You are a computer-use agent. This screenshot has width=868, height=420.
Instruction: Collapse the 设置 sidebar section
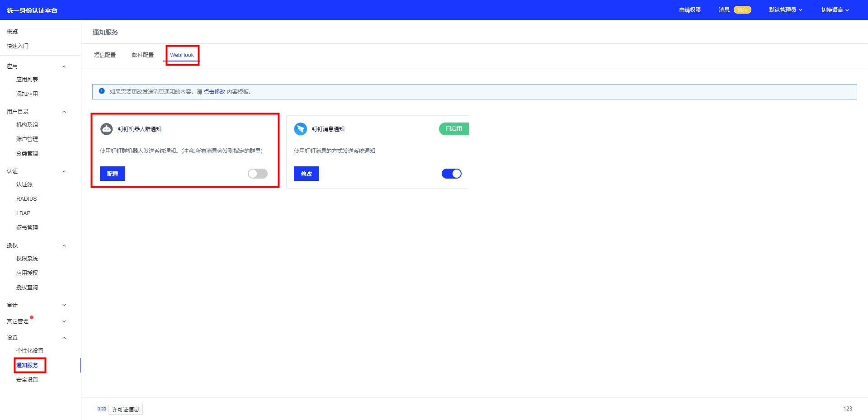click(64, 338)
